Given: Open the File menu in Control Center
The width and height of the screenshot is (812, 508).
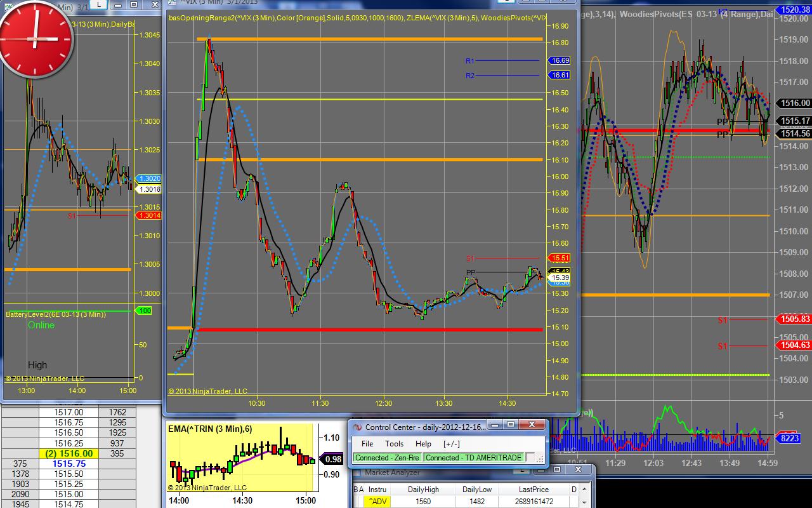Looking at the screenshot, I should coord(367,444).
